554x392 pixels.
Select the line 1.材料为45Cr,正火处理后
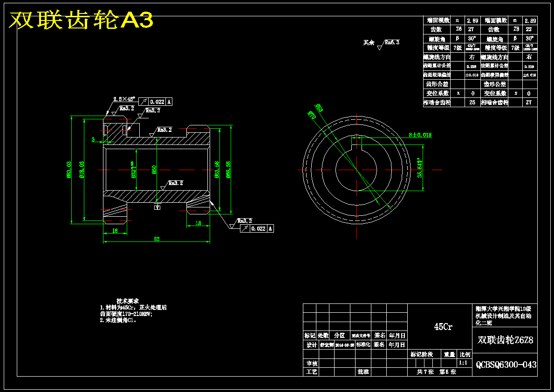click(x=133, y=308)
